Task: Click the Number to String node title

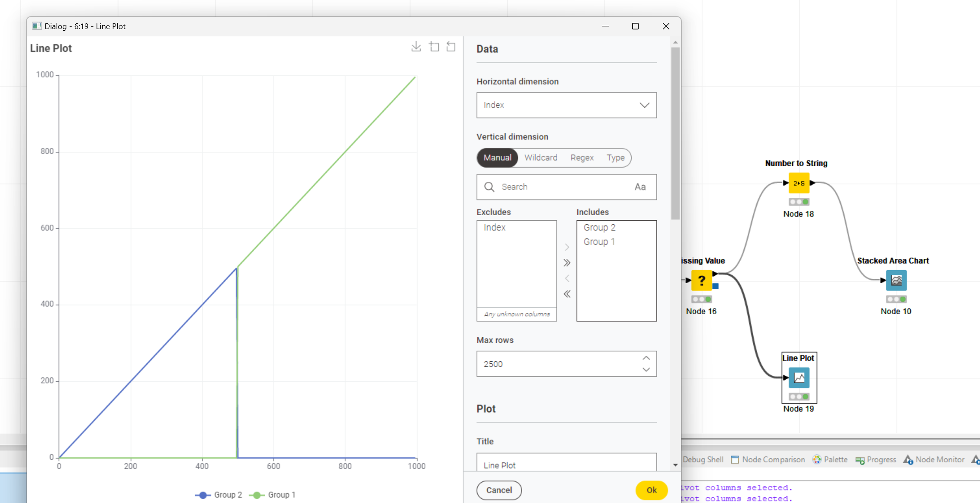Action: pos(796,163)
